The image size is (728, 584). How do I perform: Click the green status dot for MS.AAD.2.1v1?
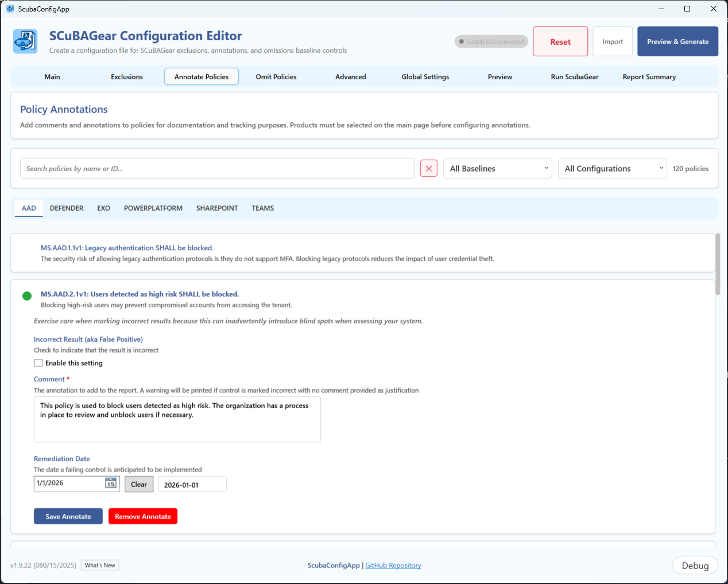tap(27, 296)
